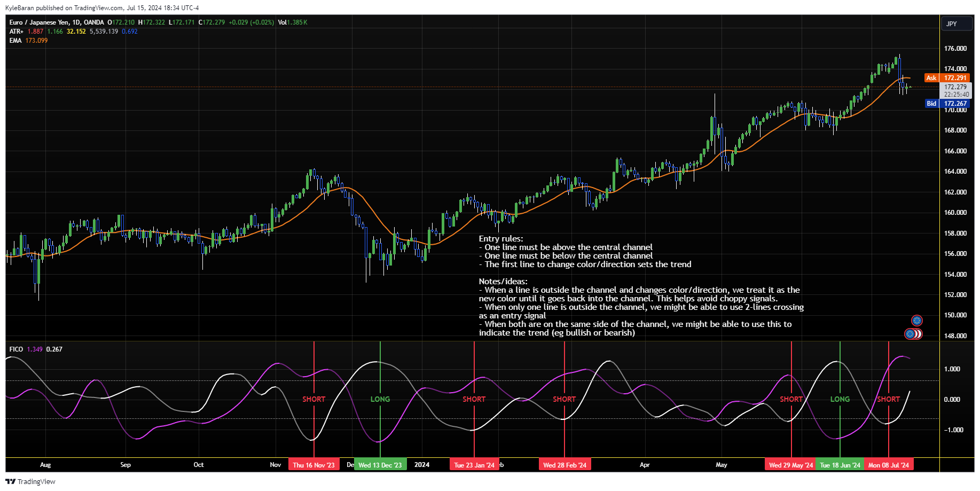The height and width of the screenshot is (491, 980).
Task: Click the 172.279 last price countdown label
Action: [955, 90]
